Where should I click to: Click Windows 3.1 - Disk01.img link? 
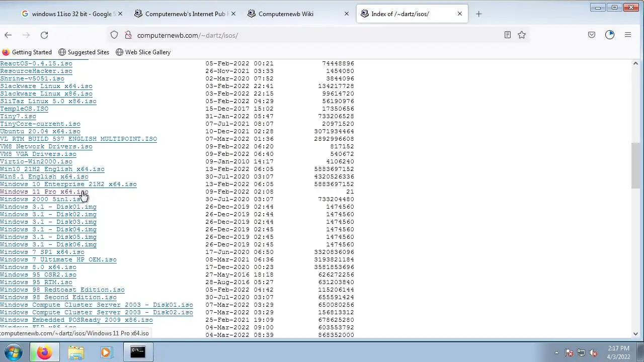point(48,207)
